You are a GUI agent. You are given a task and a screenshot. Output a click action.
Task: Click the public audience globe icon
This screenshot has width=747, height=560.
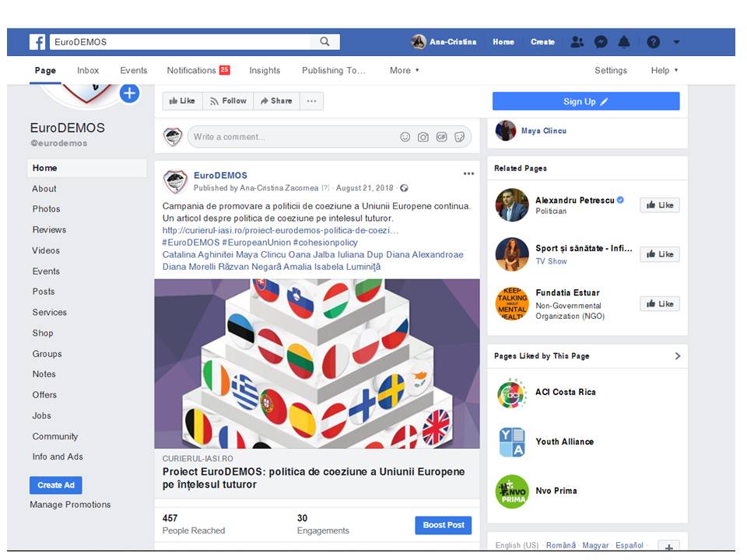point(404,188)
